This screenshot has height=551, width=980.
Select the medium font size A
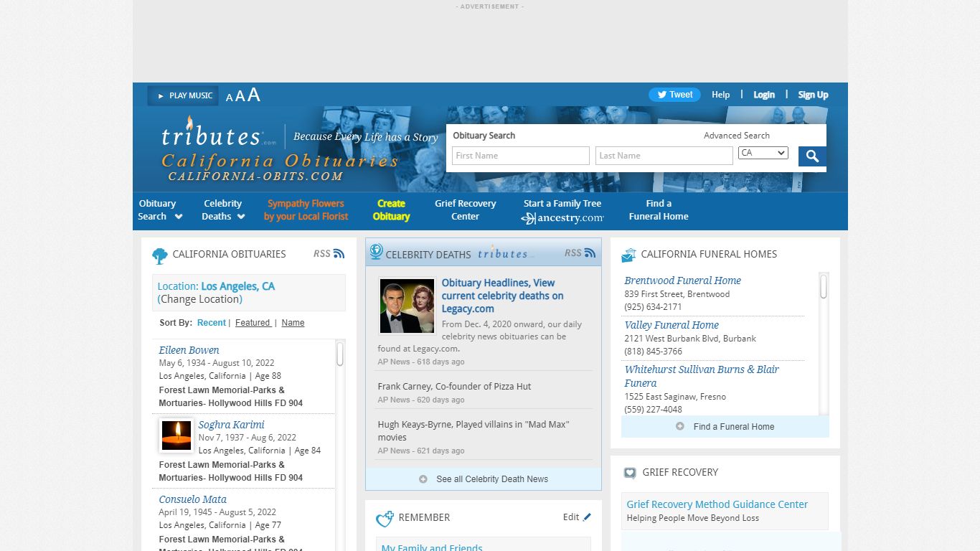(240, 96)
